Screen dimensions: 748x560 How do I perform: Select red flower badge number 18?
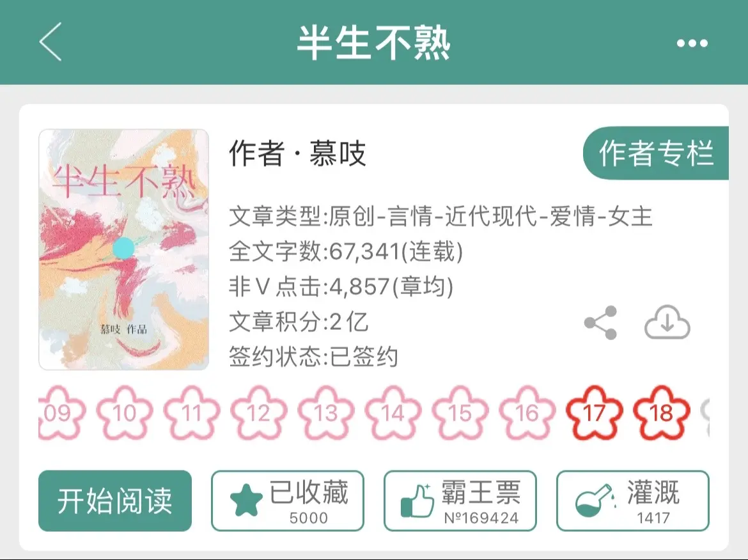coord(662,412)
